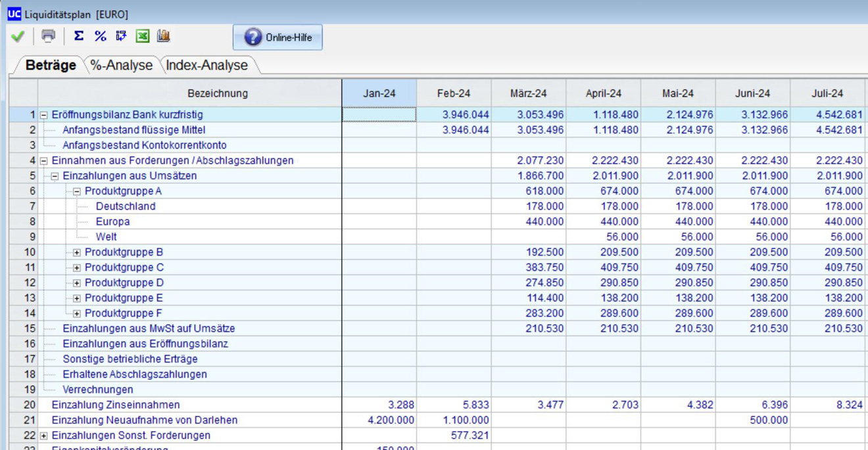
Task: Expand Einzahlungen Sonst. Forderungen row
Action: pos(44,436)
